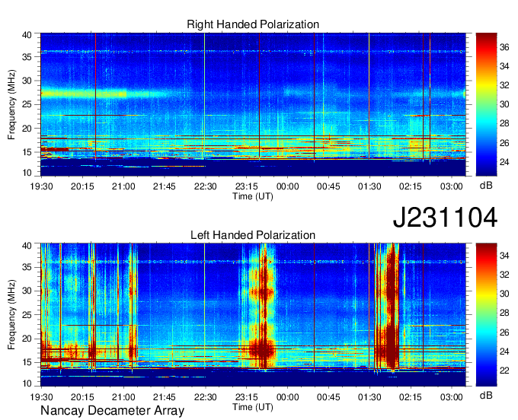Click the 03:00 time tick of Left Handed plot

[x=451, y=397]
